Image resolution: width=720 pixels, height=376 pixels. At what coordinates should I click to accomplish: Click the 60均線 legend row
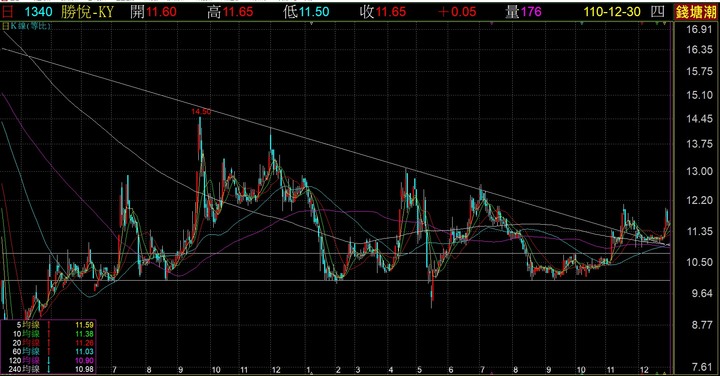pyautogui.click(x=48, y=352)
